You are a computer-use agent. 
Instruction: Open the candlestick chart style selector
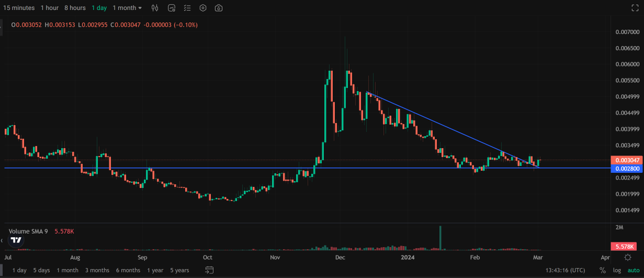coord(155,8)
